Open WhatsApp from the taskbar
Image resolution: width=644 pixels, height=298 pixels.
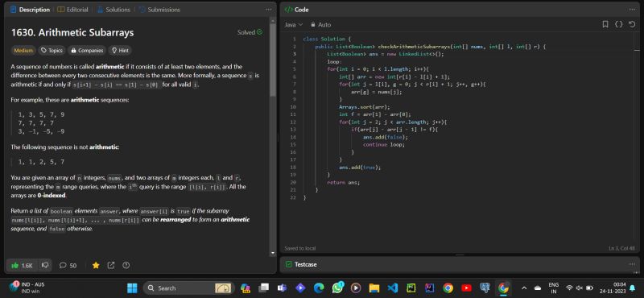coord(338,288)
